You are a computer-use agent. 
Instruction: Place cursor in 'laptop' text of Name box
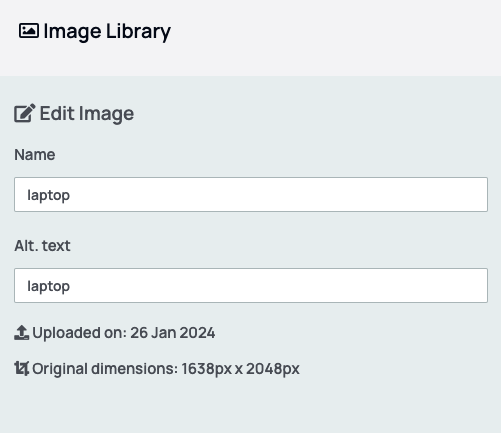click(x=49, y=195)
